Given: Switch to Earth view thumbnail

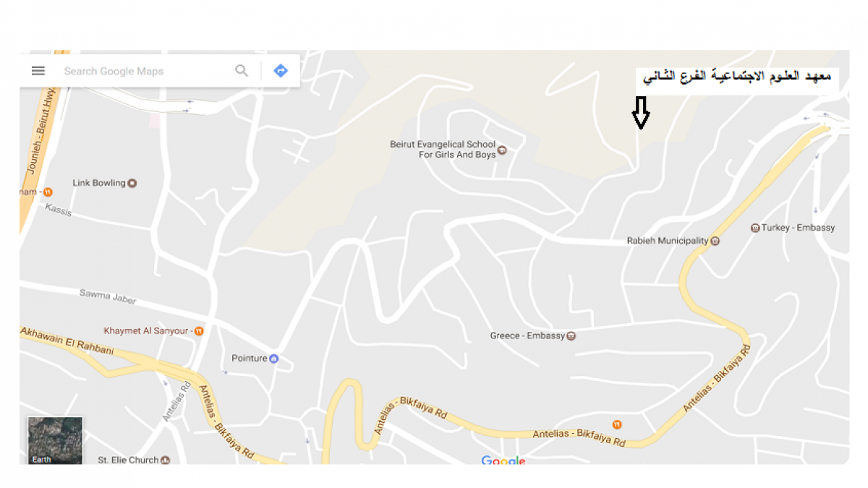Looking at the screenshot, I should (55, 440).
